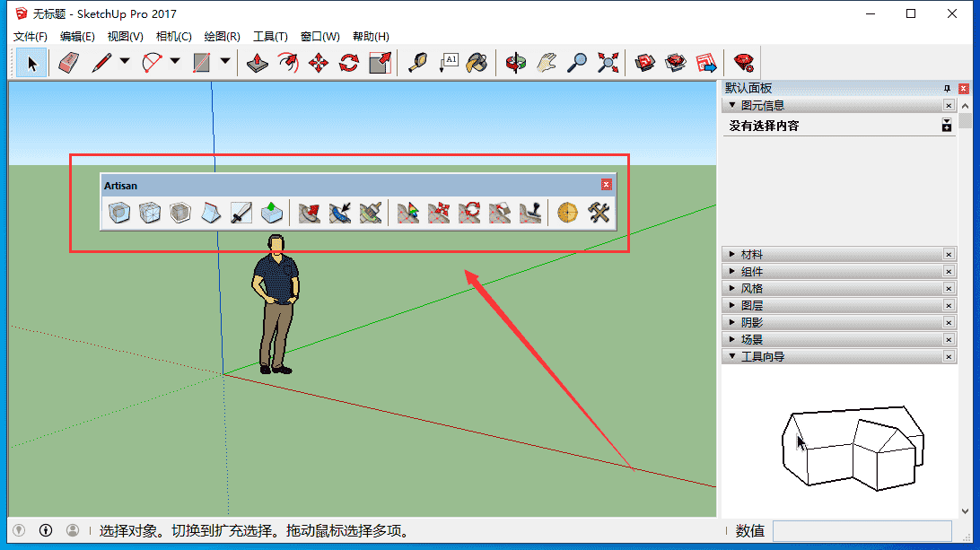Choose the Arc drawing tool
980x550 pixels.
click(x=152, y=63)
